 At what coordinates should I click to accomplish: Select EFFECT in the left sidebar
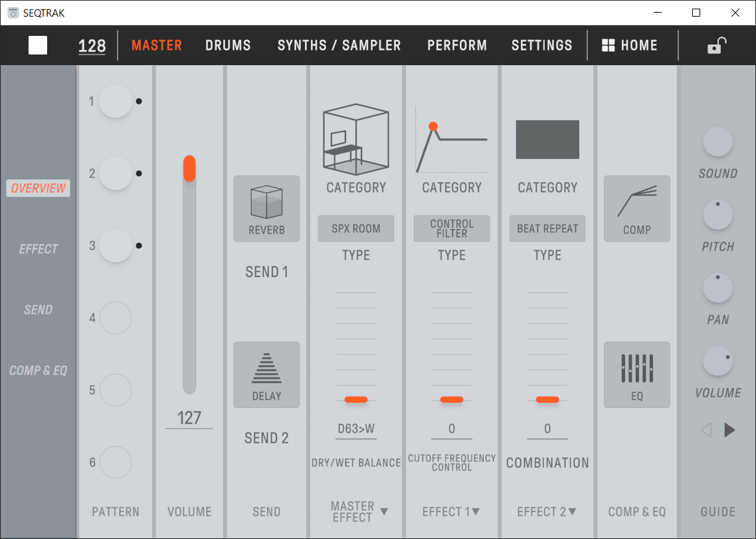[38, 249]
